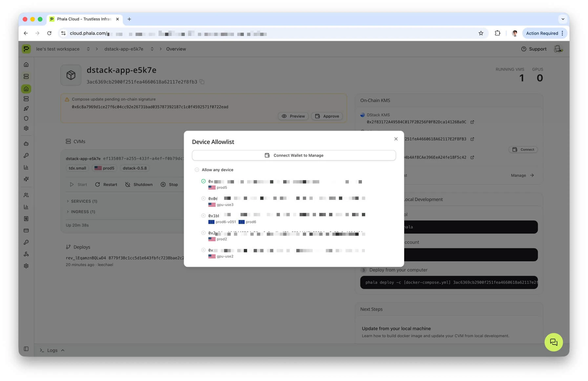Click the dstack-0.5.8 version badge
This screenshot has width=588, height=381.
[x=135, y=168]
